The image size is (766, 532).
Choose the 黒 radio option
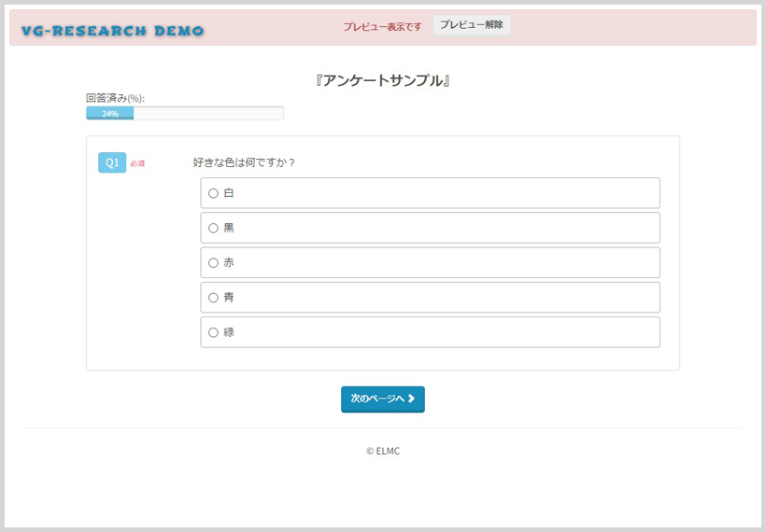[213, 228]
